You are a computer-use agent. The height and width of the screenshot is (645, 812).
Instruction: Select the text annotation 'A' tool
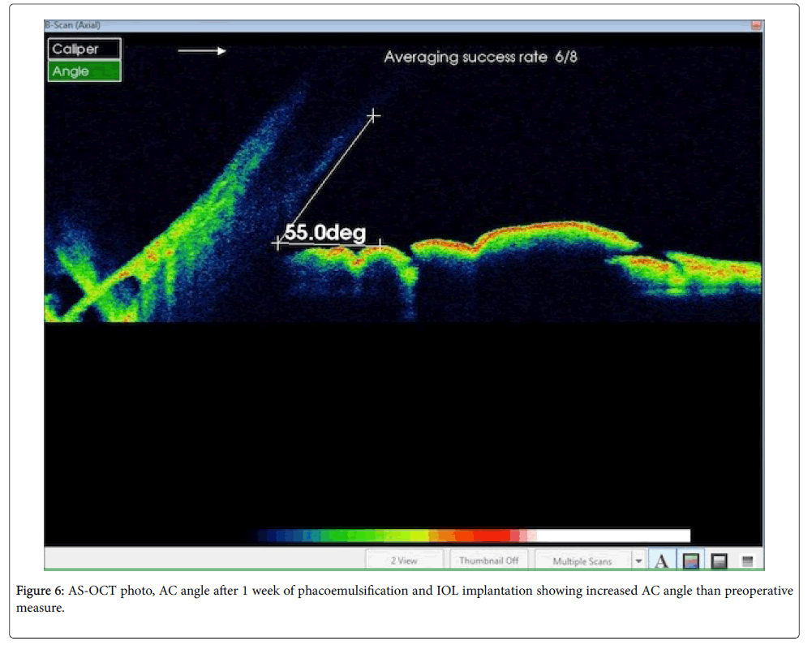(662, 561)
